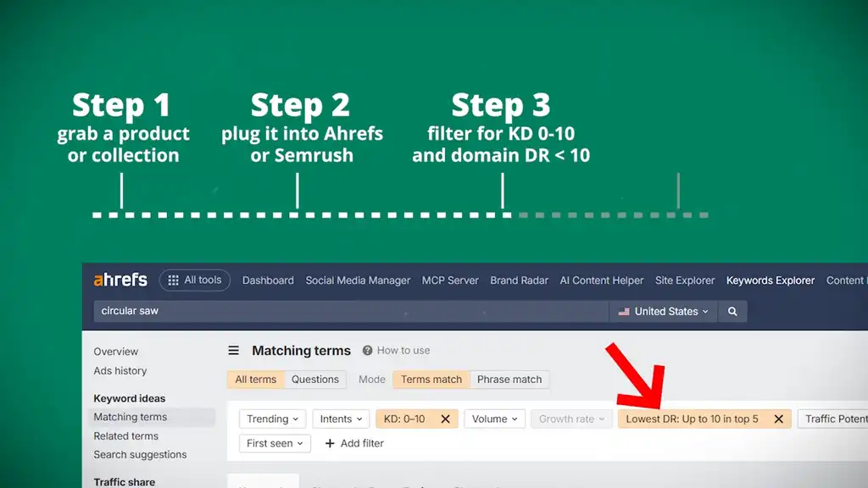Switch to Questions toggle
The image size is (868, 488).
tap(315, 380)
